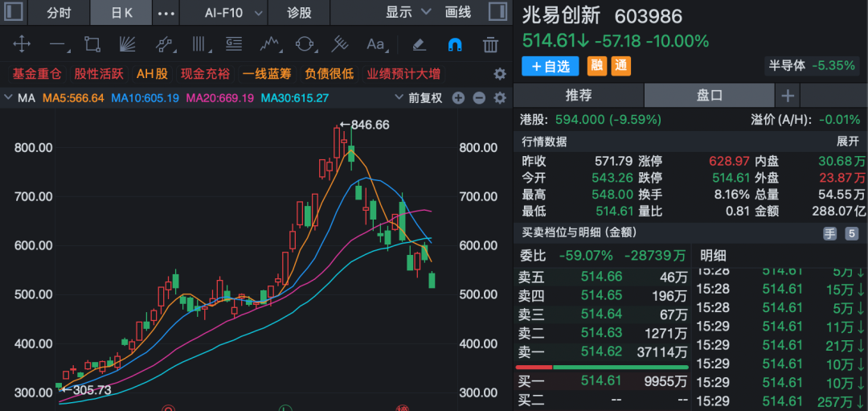Open the three-dots more periods menu
Image resolution: width=868 pixels, height=411 pixels.
[166, 13]
